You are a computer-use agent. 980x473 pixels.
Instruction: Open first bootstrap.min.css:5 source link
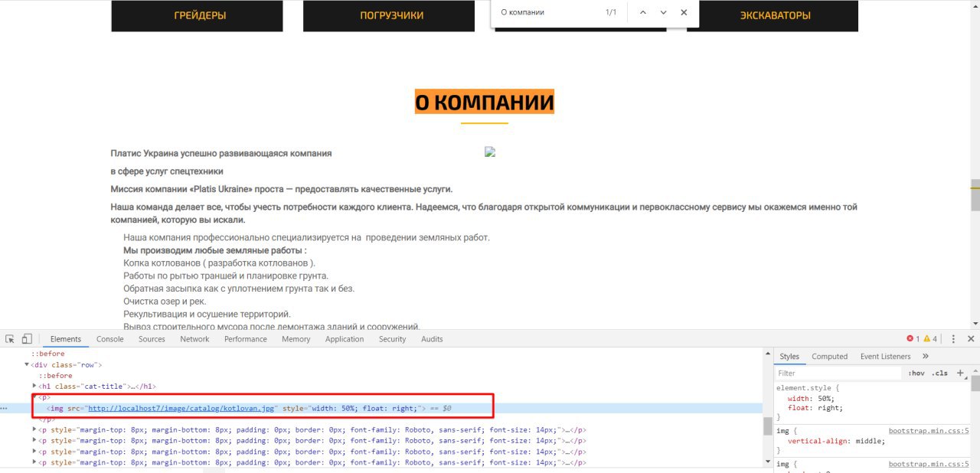click(929, 431)
